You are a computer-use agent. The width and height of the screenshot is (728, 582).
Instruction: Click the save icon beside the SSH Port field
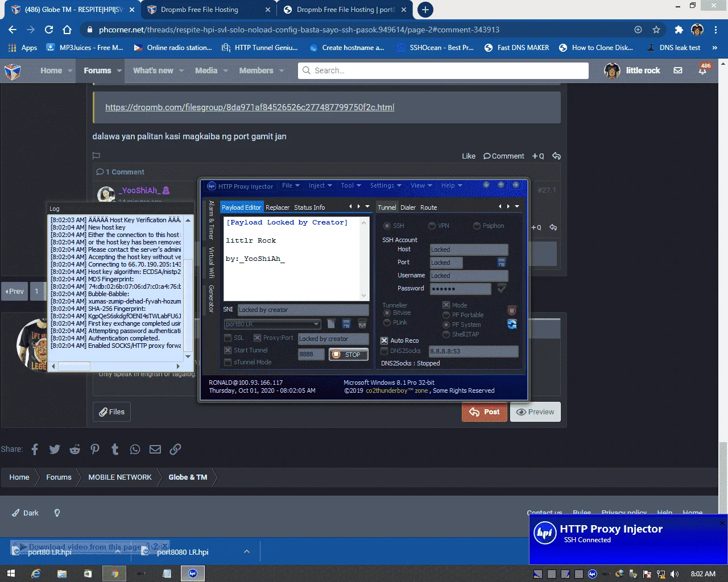click(501, 262)
